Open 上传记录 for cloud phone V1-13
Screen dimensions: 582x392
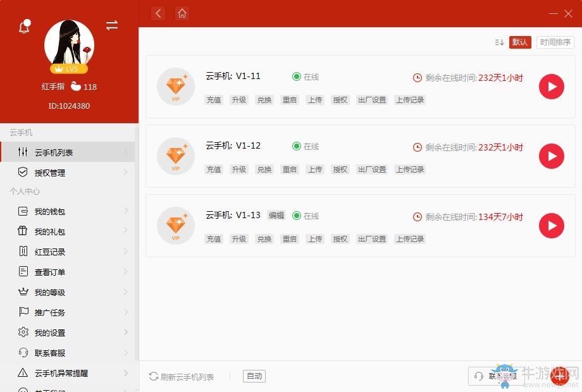pyautogui.click(x=410, y=239)
